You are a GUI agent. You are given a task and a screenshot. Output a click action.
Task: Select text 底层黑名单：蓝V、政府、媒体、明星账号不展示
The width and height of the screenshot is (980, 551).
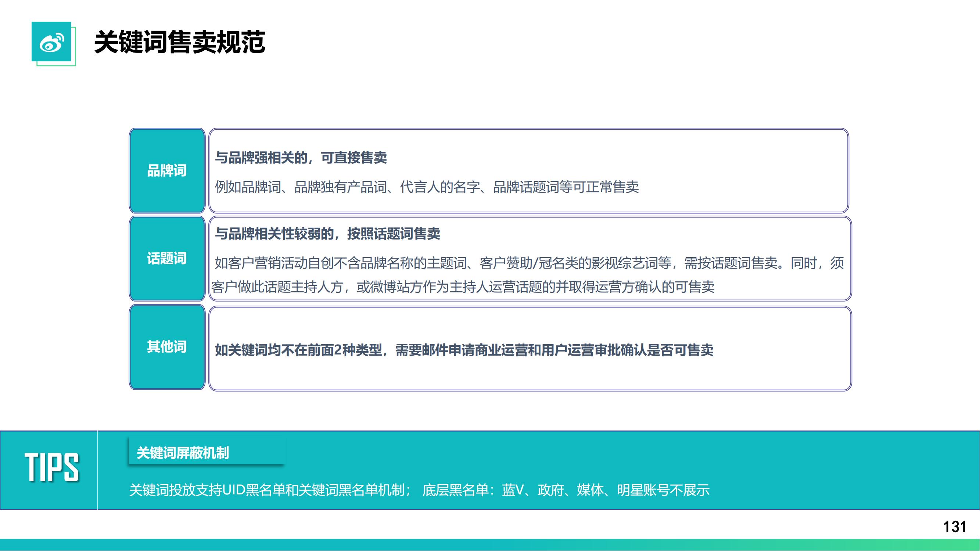tap(566, 490)
